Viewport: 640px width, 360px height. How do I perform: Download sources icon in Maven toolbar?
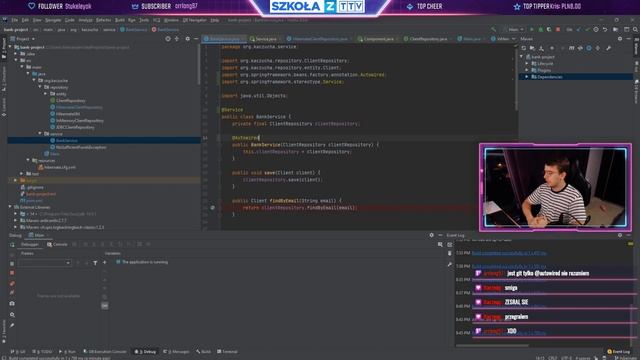tap(542, 48)
